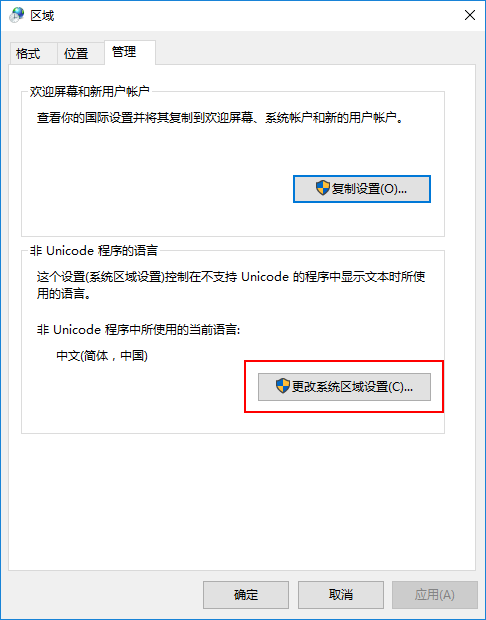486x620 pixels.
Task: Confirm with the 确定 button
Action: tap(246, 594)
